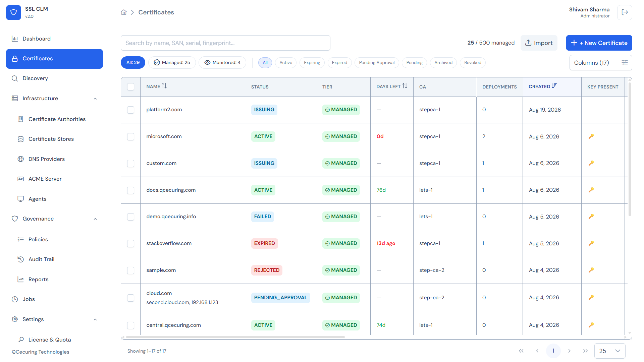The image size is (644, 362).
Task: Click key icon in microsoft.com row
Action: pos(591,136)
